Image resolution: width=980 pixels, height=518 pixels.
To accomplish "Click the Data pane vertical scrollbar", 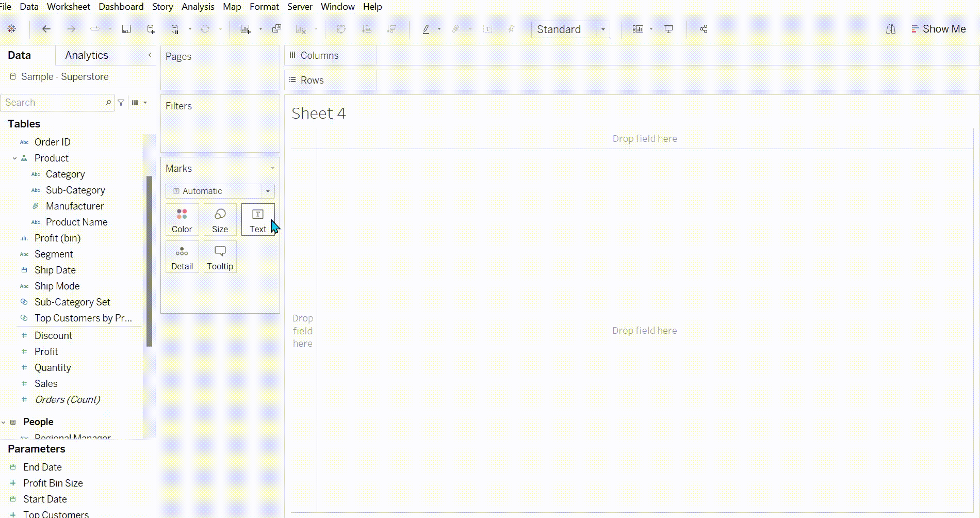I will pos(149,261).
